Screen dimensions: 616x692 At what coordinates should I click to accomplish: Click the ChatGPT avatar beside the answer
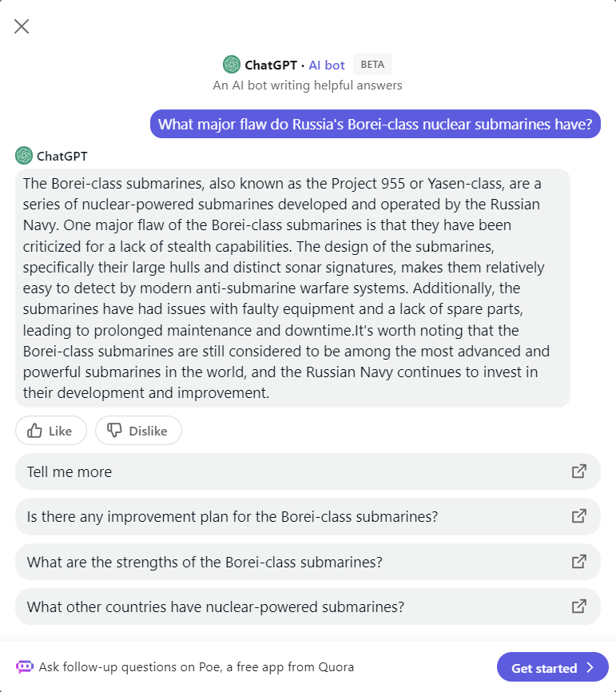tap(24, 156)
